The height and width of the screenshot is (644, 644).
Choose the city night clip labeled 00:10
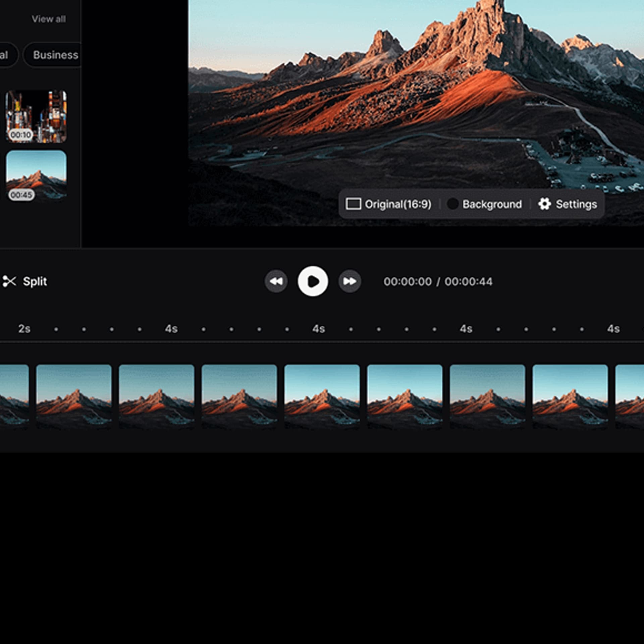tap(36, 116)
